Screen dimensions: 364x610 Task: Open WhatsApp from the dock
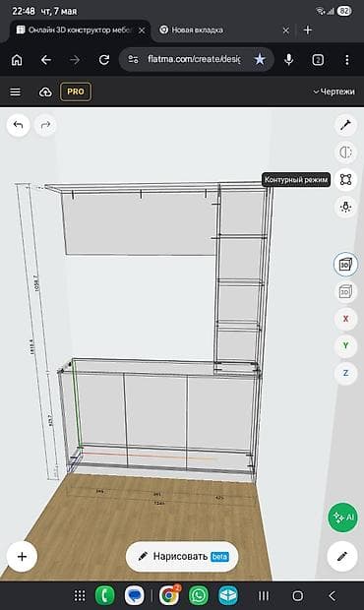[199, 595]
